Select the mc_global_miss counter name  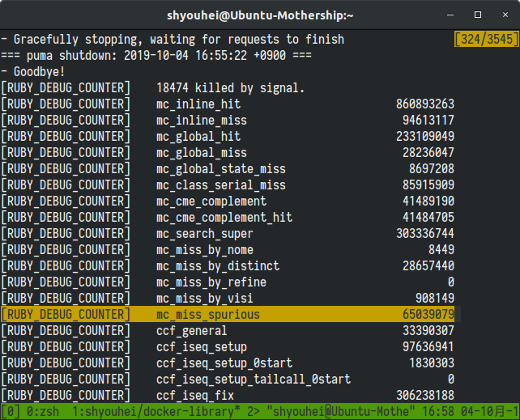point(202,153)
